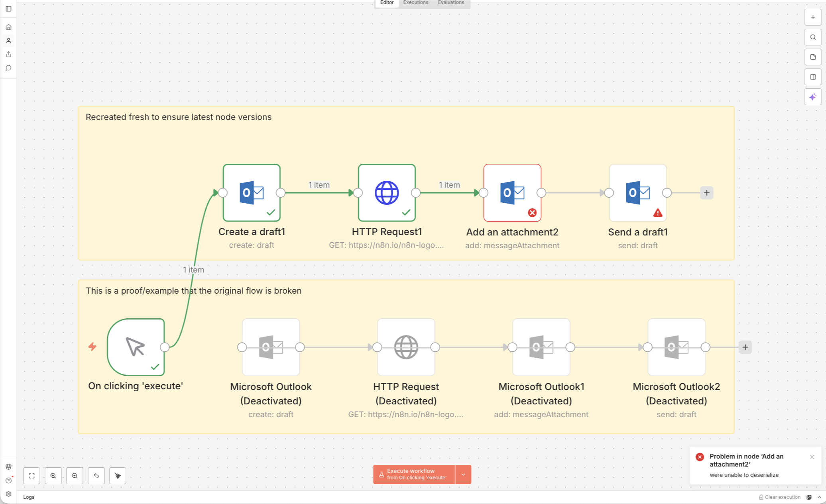Screen dimensions: 826x504
Task: Click Clear execution in logs bar
Action: tap(780, 497)
